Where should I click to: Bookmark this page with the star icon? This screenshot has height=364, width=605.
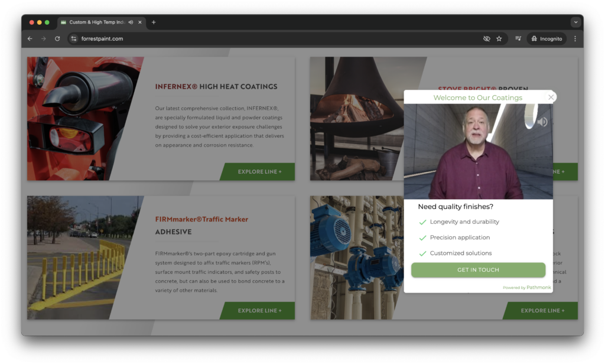499,39
